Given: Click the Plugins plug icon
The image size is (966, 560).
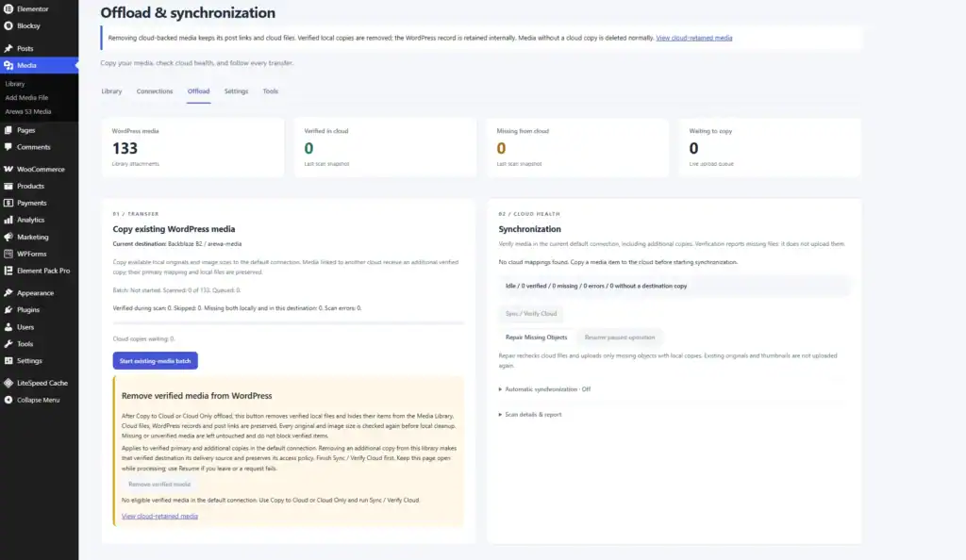Looking at the screenshot, I should click(8, 310).
